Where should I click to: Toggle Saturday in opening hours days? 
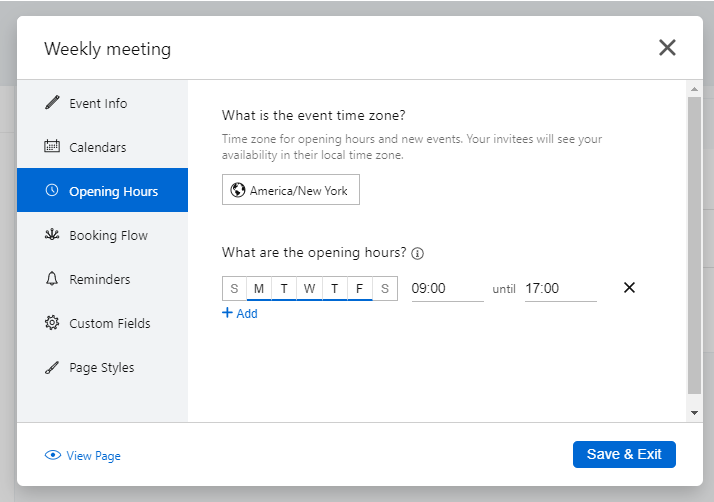[385, 288]
